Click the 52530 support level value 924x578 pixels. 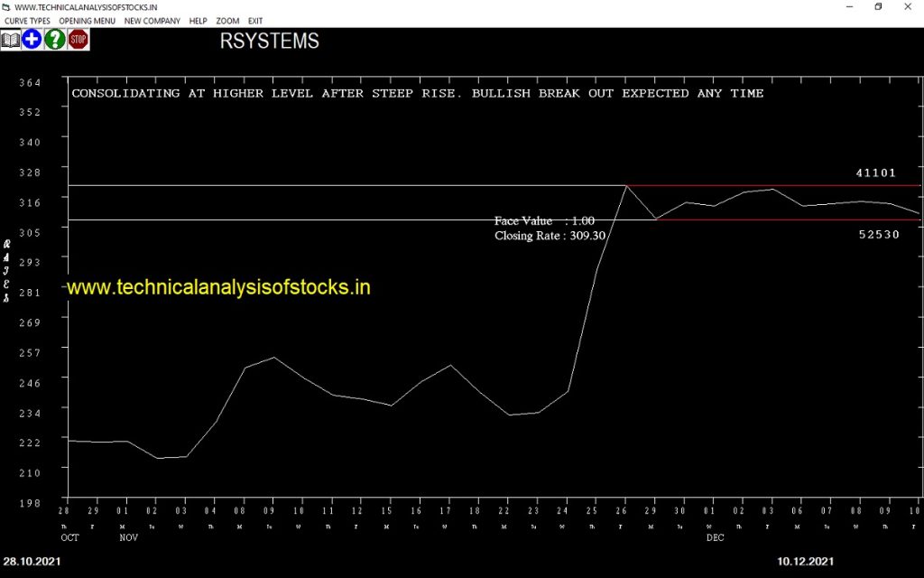pyautogui.click(x=878, y=234)
